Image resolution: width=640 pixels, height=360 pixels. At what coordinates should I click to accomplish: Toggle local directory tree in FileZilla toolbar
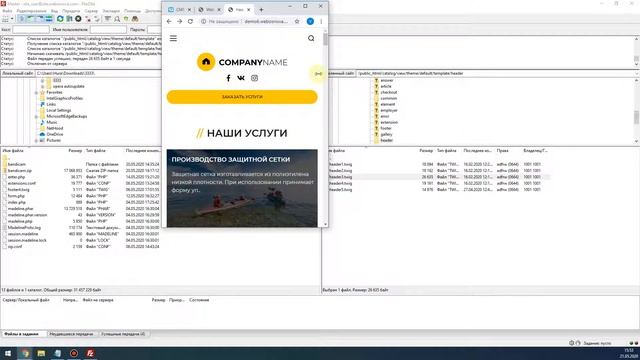[31, 19]
